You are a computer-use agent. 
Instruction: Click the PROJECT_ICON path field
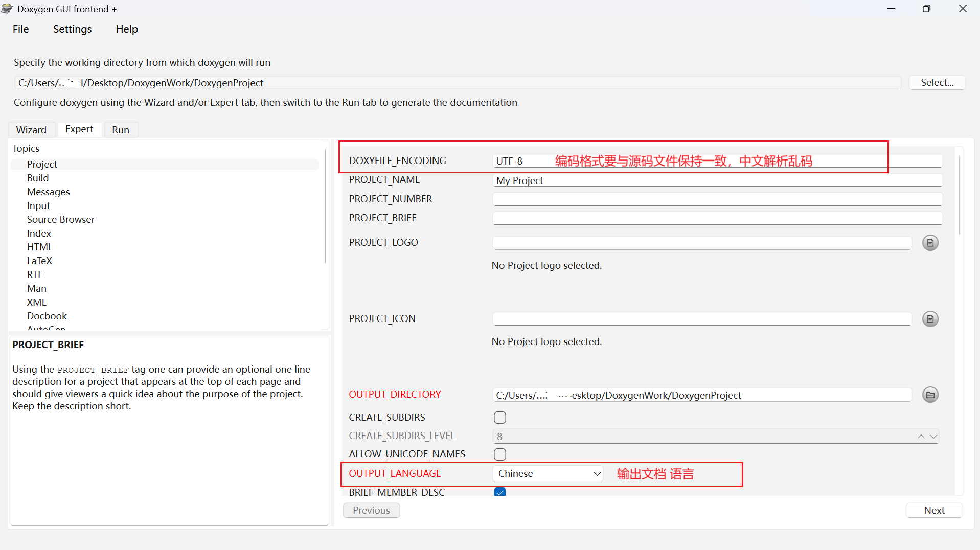point(702,319)
